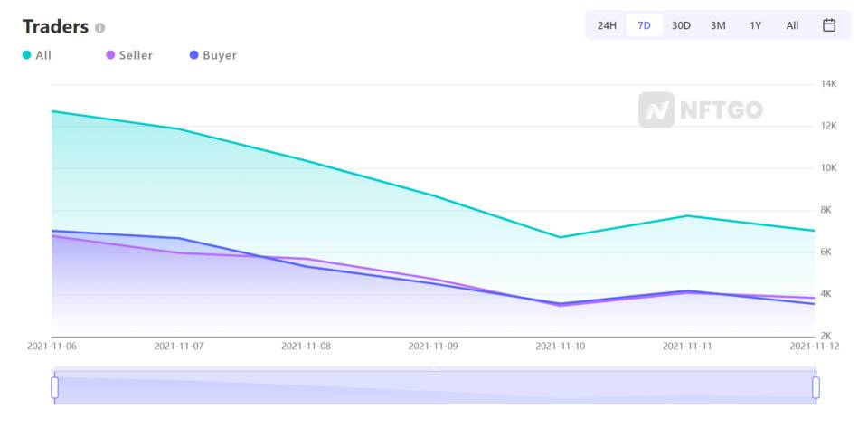Click the Traders chart title
The image size is (868, 428).
pyautogui.click(x=55, y=26)
